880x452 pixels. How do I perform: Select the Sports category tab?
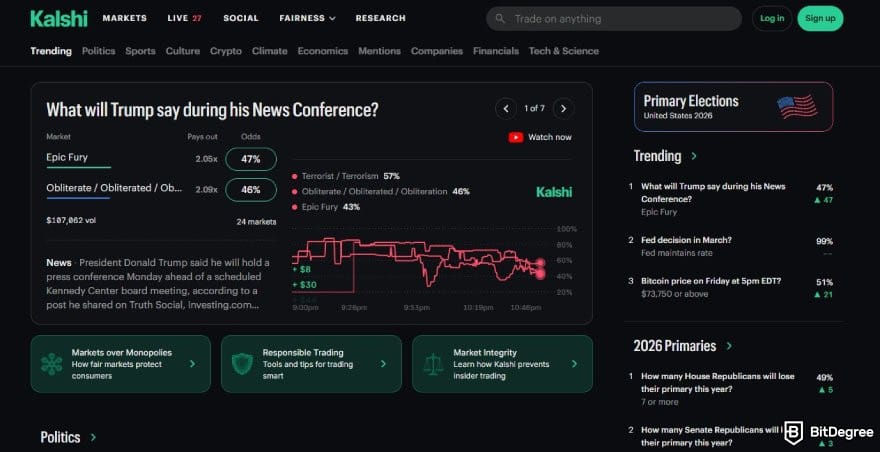140,51
